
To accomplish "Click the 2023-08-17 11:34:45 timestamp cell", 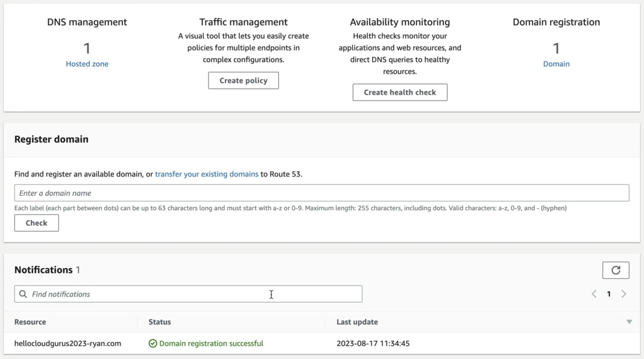I will click(373, 343).
